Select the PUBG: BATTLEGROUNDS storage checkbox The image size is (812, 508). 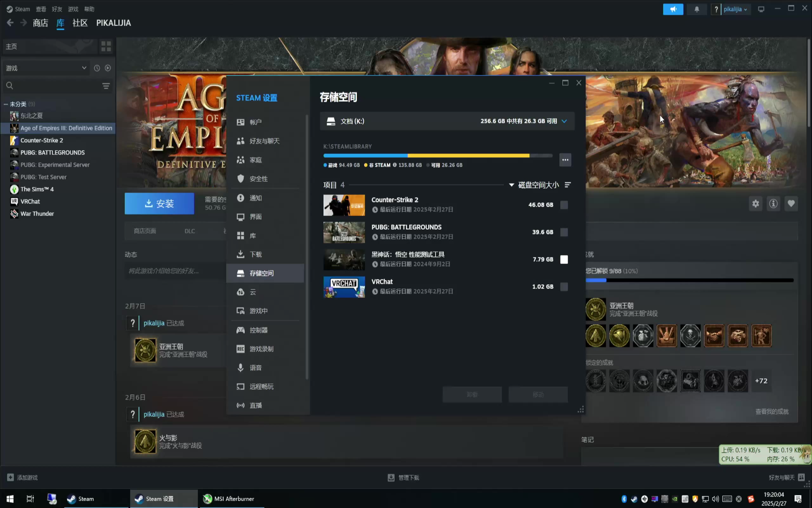(x=564, y=232)
